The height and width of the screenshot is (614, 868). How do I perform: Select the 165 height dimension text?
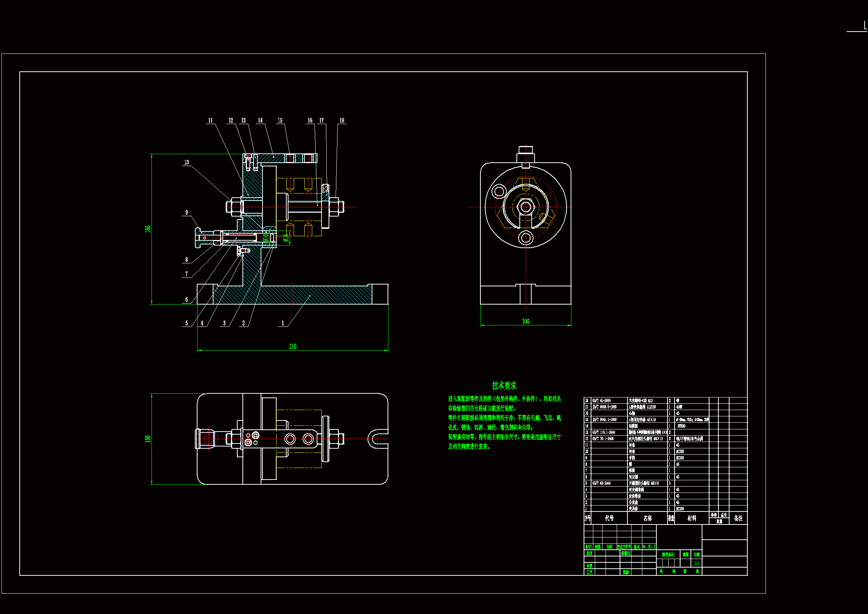pyautogui.click(x=148, y=229)
